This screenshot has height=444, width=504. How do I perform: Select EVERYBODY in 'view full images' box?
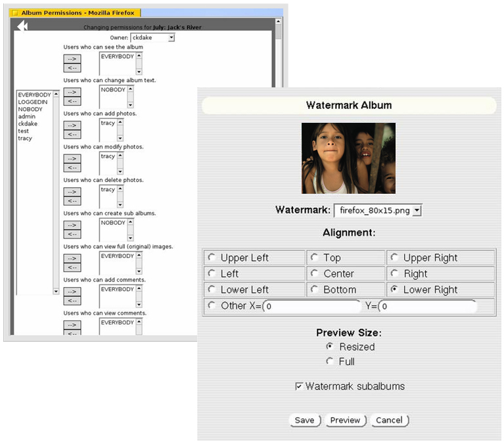(x=118, y=256)
